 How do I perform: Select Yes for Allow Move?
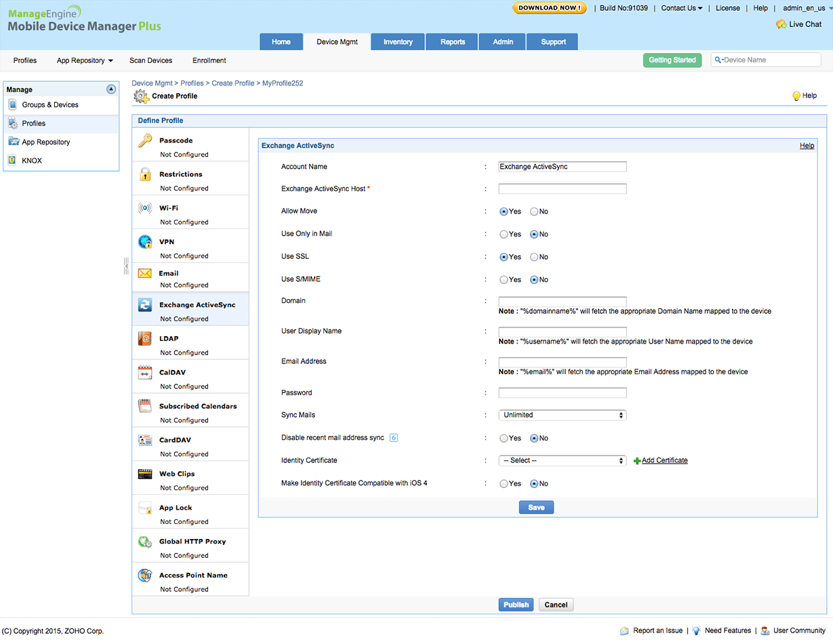tap(504, 212)
